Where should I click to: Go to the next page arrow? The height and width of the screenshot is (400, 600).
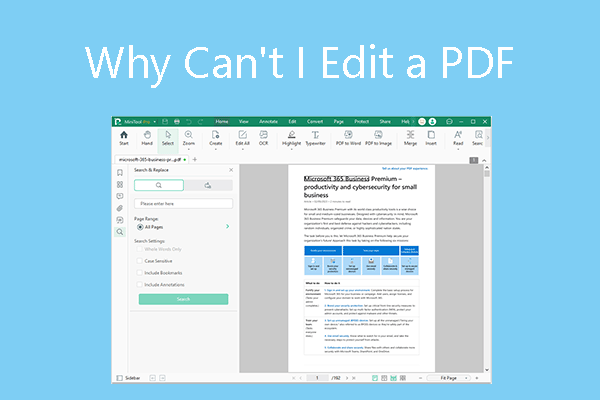coord(347,378)
